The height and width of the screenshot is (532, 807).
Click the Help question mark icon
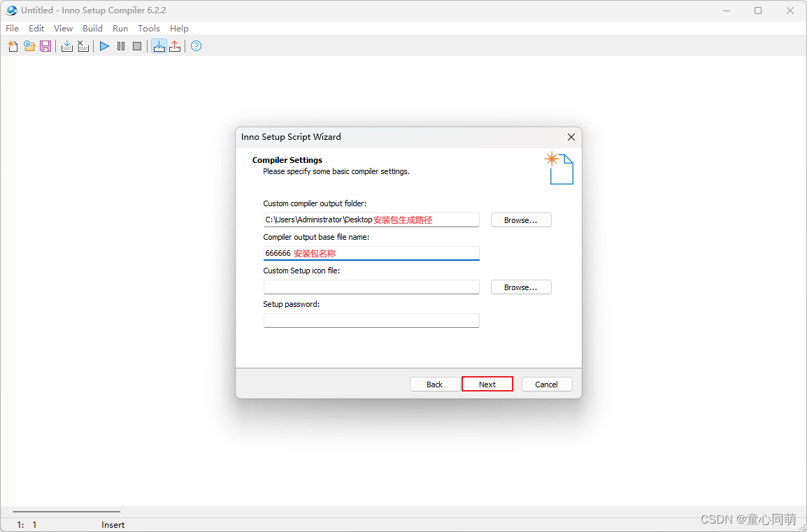[196, 46]
